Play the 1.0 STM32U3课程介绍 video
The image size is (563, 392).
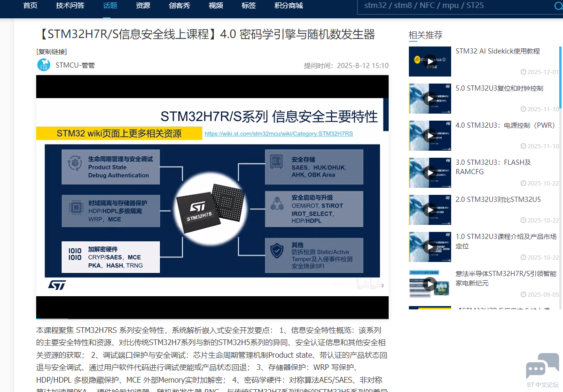(430, 246)
